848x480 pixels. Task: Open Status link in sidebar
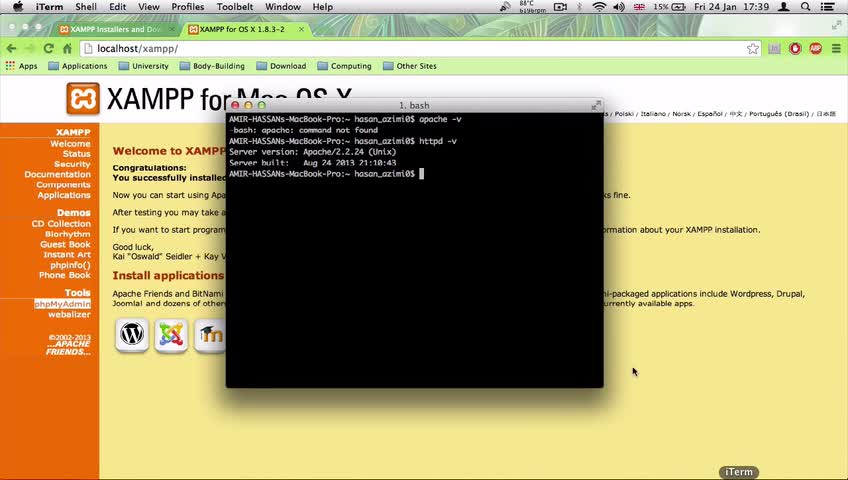[x=77, y=154]
